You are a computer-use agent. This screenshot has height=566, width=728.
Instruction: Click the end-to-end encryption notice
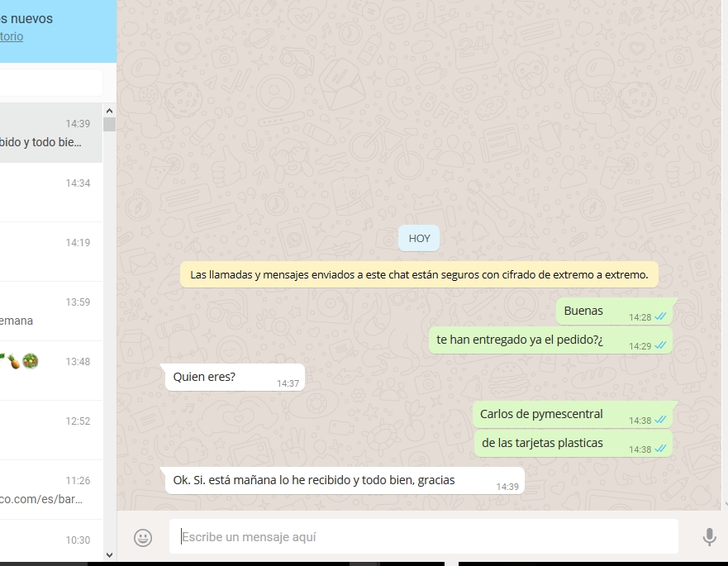coord(419,274)
